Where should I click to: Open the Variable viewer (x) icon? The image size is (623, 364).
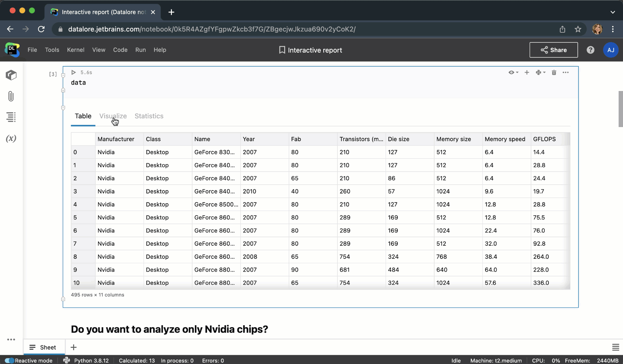tap(11, 139)
